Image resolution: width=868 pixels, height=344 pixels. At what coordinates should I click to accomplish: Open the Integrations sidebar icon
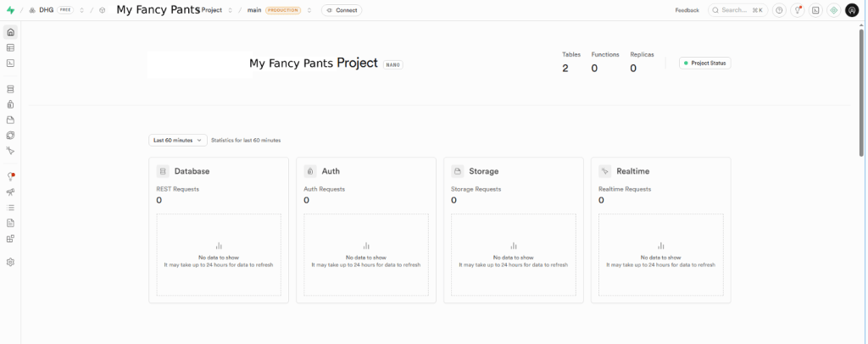(10, 238)
